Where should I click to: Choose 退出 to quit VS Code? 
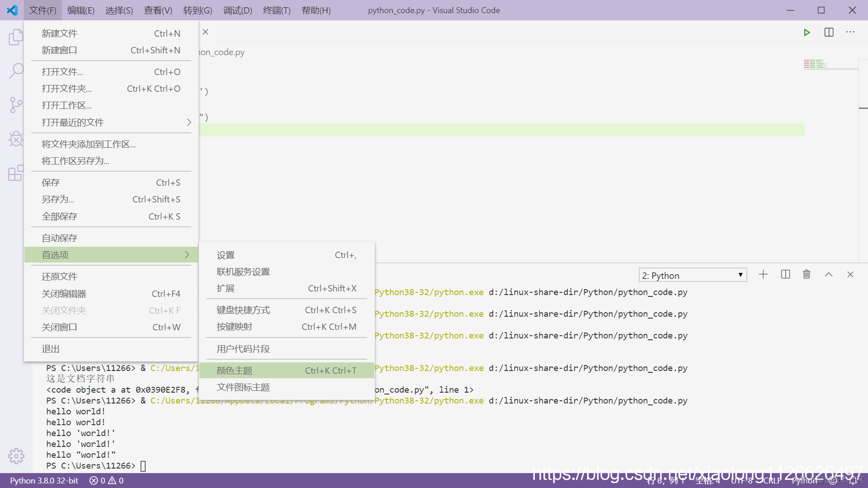pos(111,349)
